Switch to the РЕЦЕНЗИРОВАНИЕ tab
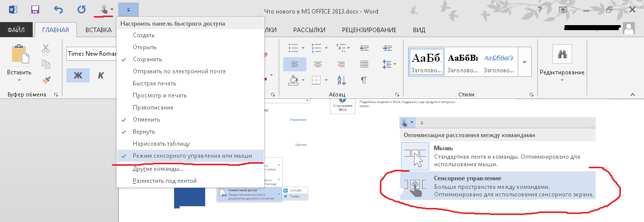 click(369, 30)
